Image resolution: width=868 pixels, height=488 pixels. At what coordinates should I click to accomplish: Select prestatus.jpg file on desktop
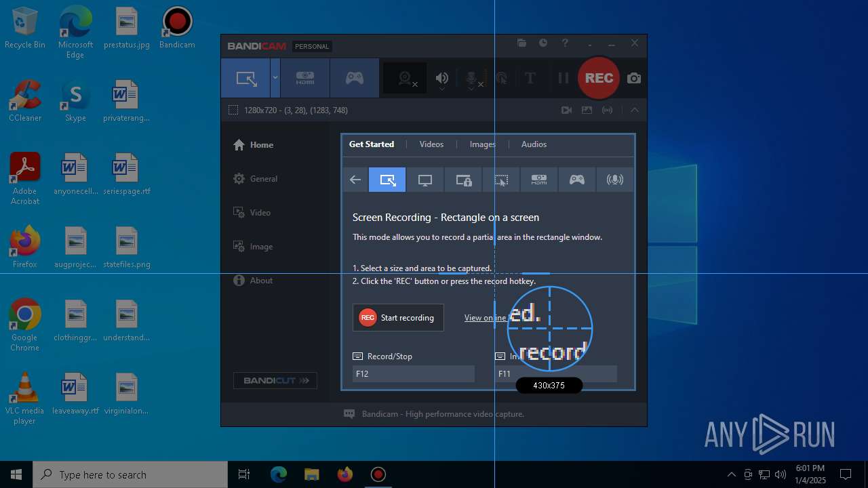[x=127, y=28]
